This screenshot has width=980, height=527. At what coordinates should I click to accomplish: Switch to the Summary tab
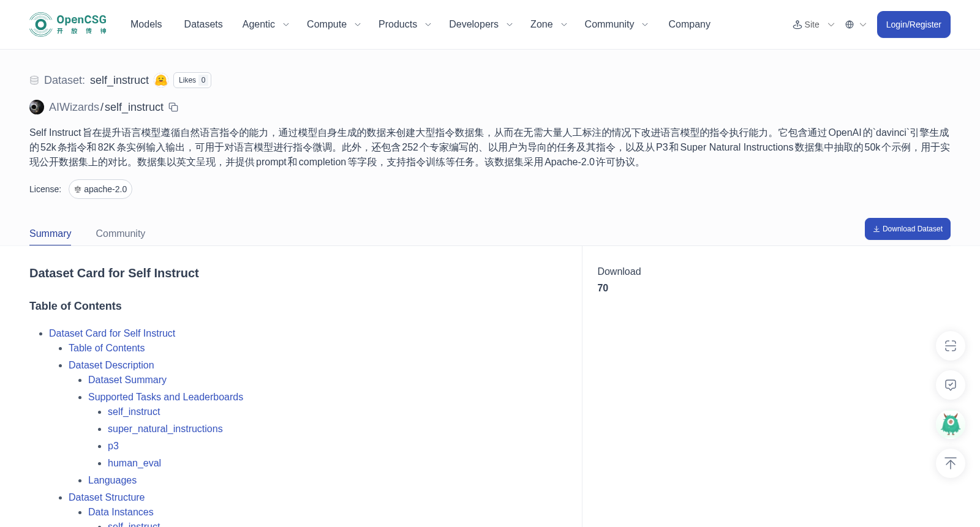pyautogui.click(x=50, y=234)
